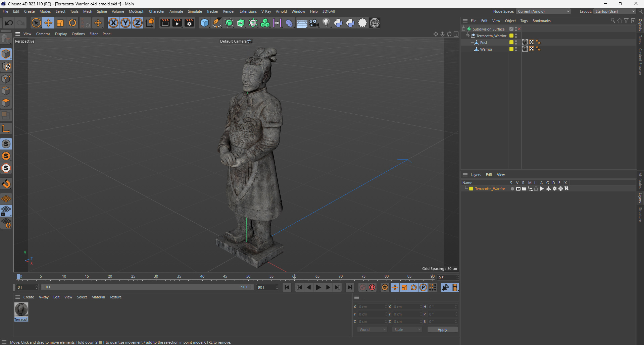Toggle Y axis lock
Image resolution: width=644 pixels, height=345 pixels.
pos(126,23)
